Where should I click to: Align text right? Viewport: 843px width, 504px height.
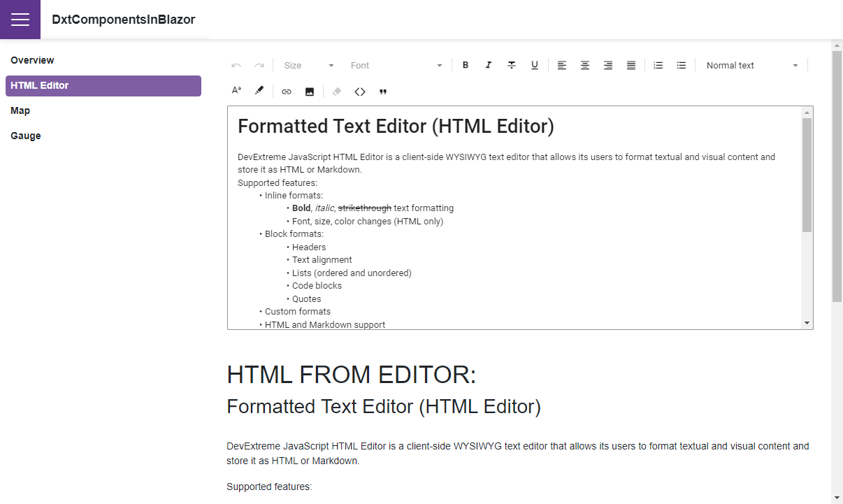(608, 65)
